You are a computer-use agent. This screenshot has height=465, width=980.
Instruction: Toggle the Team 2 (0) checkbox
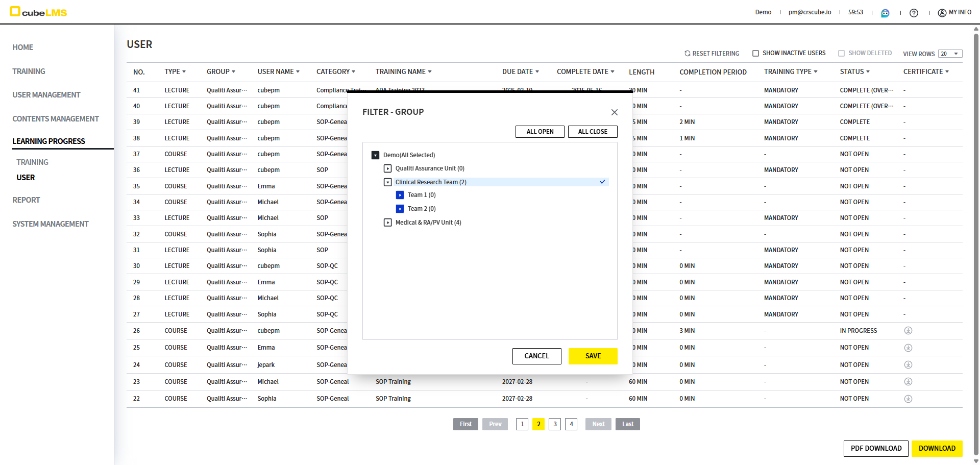pyautogui.click(x=400, y=209)
